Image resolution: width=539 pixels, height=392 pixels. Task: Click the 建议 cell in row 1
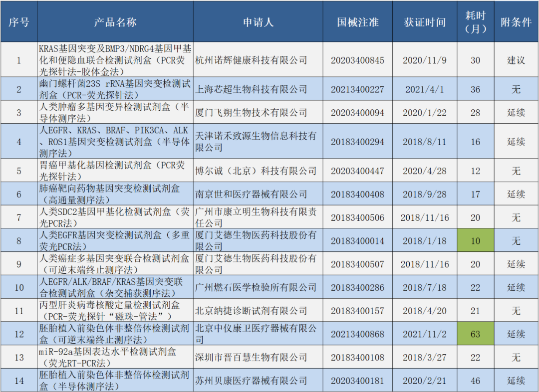[x=516, y=60]
